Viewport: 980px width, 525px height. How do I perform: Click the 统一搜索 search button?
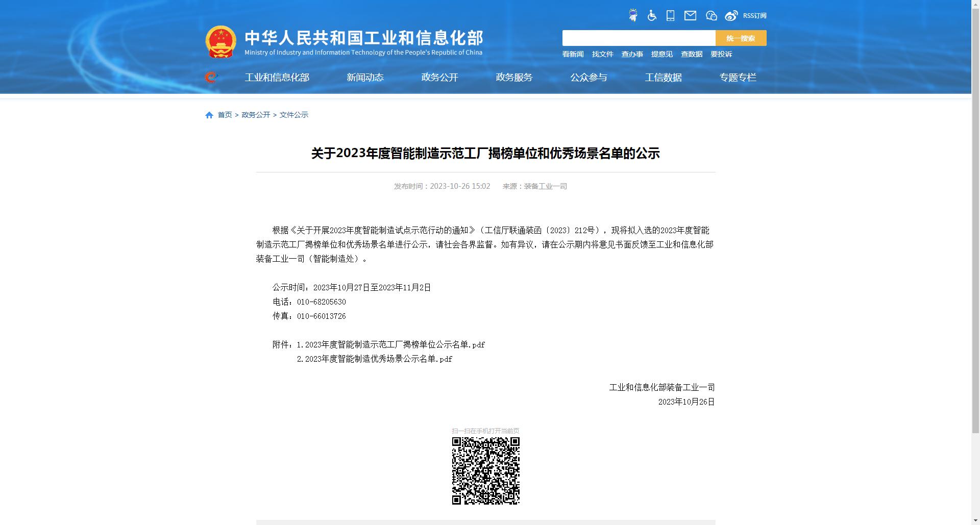[x=740, y=38]
